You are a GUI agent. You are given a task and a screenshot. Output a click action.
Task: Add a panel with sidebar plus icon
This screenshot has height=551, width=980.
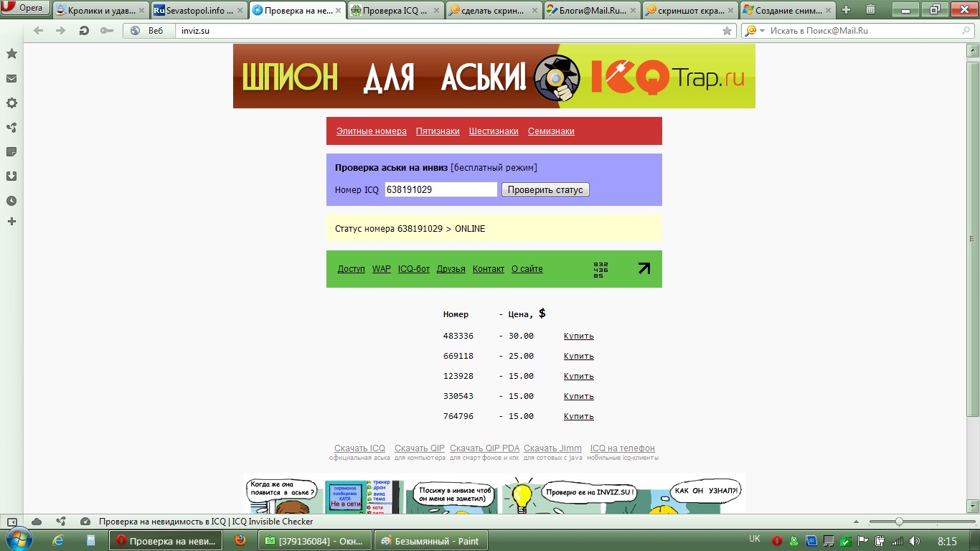tap(11, 222)
